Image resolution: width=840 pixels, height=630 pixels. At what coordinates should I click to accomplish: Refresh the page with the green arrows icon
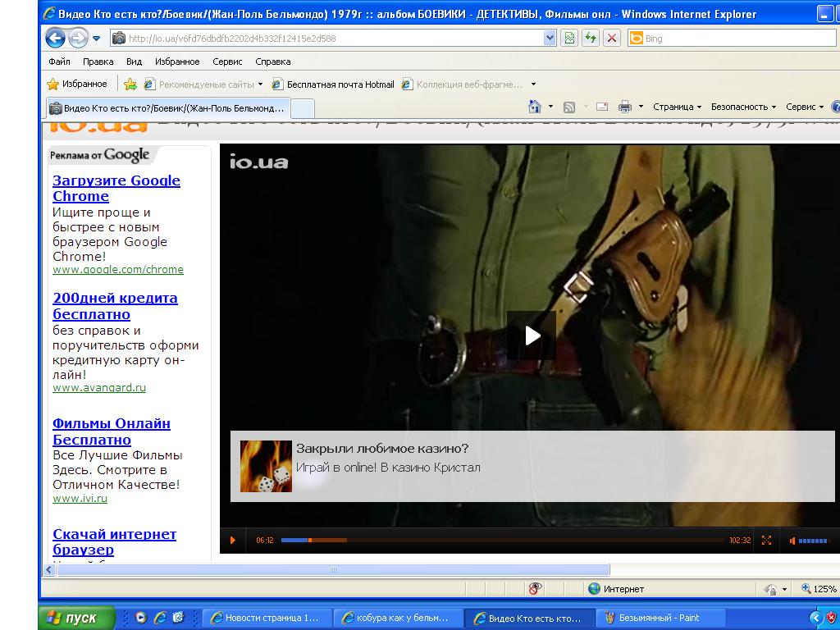[591, 38]
